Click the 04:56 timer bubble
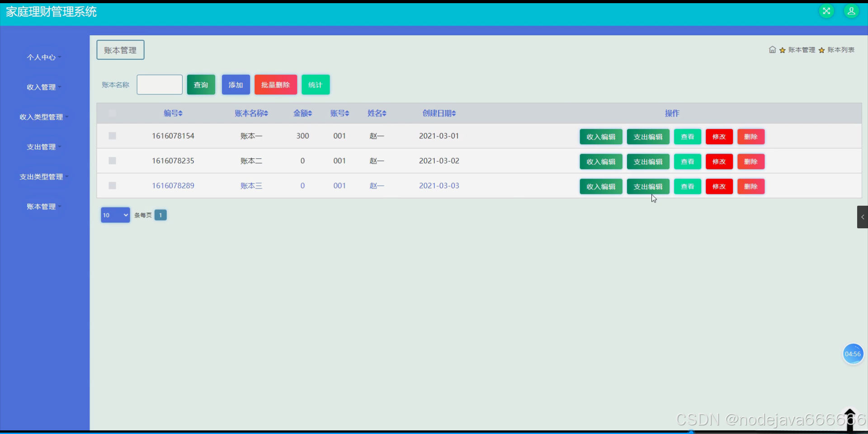 point(853,354)
